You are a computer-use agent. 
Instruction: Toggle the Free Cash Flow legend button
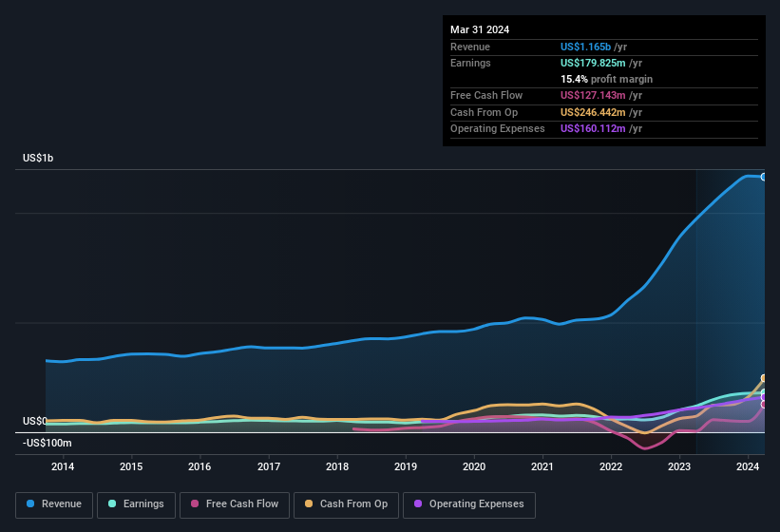tap(235, 504)
